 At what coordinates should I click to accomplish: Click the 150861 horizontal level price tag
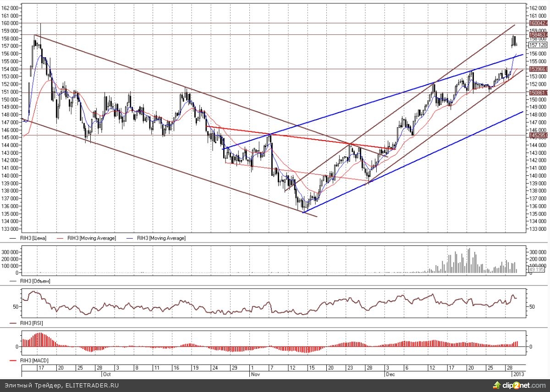(537, 93)
